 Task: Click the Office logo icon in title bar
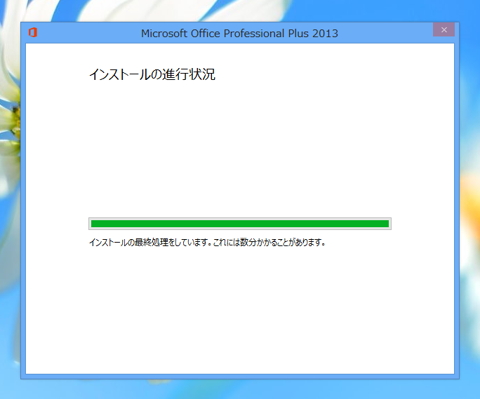(x=33, y=33)
